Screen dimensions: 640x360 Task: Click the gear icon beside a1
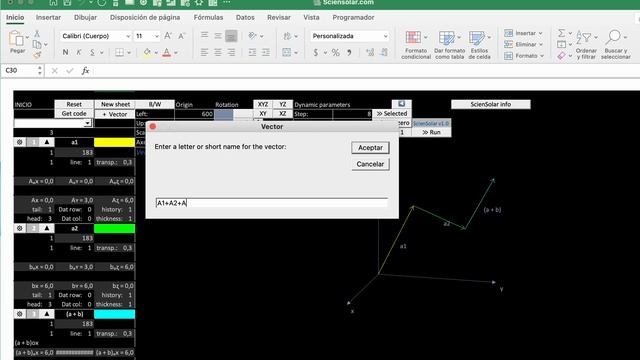click(20, 142)
